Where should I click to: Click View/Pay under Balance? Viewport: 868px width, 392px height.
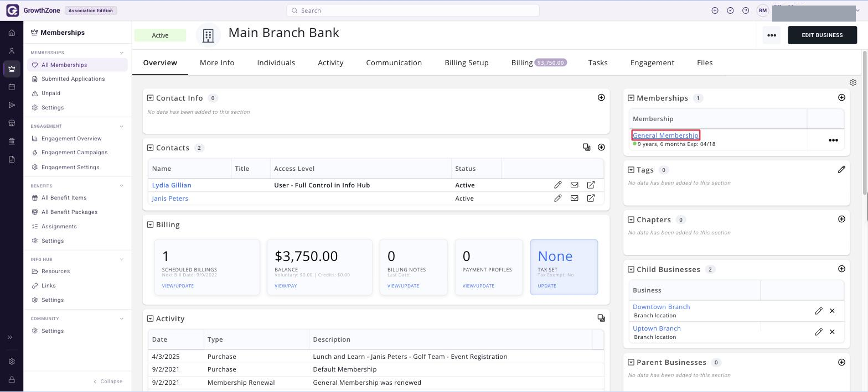[x=286, y=286]
